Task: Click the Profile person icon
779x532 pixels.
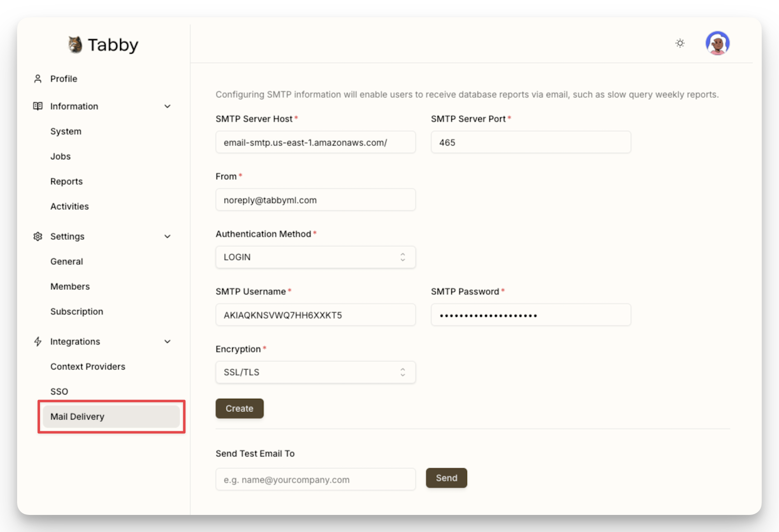Action: [x=38, y=79]
